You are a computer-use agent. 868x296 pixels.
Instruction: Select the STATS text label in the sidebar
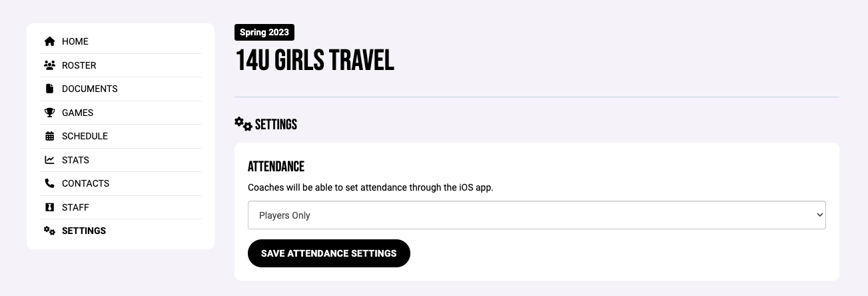(75, 160)
